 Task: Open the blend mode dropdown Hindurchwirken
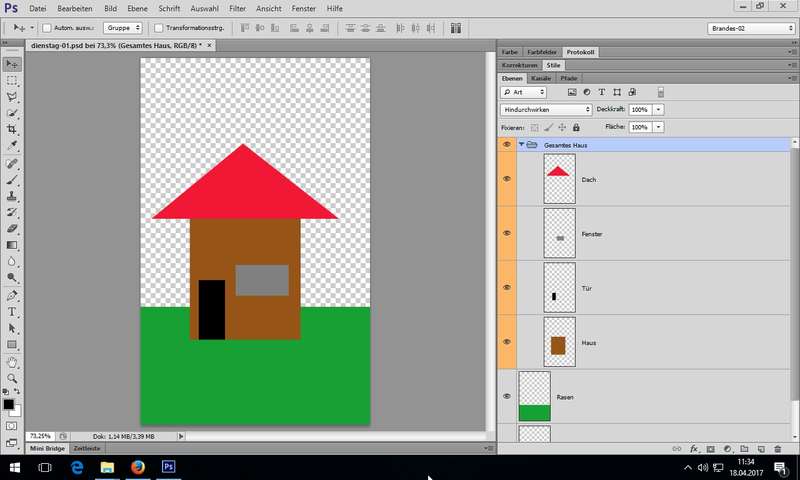[x=546, y=109]
